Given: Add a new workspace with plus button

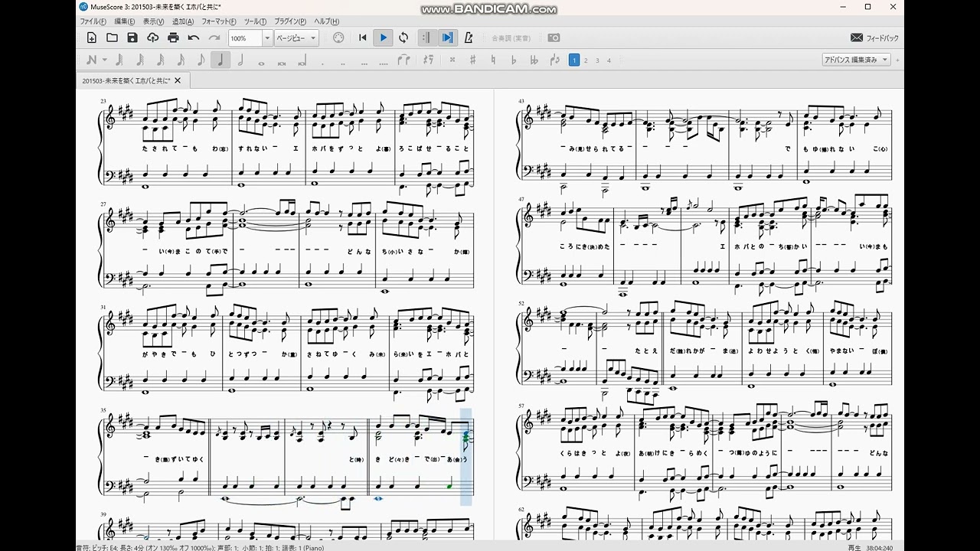Looking at the screenshot, I should [897, 60].
